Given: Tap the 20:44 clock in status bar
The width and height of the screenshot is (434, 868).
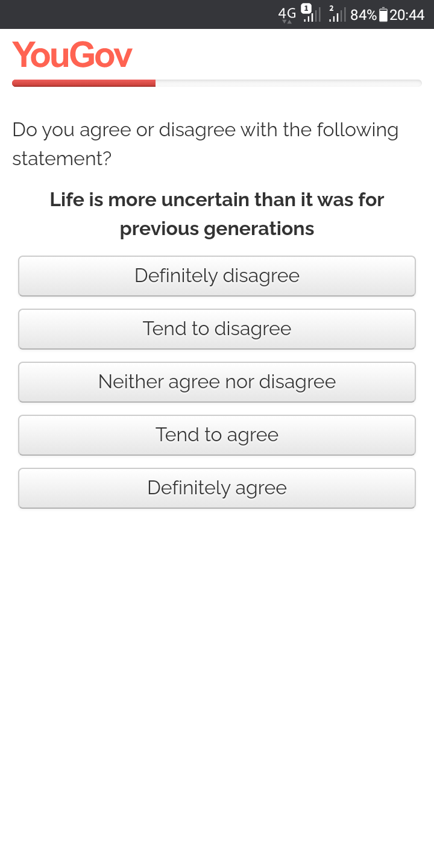Looking at the screenshot, I should 407,14.
